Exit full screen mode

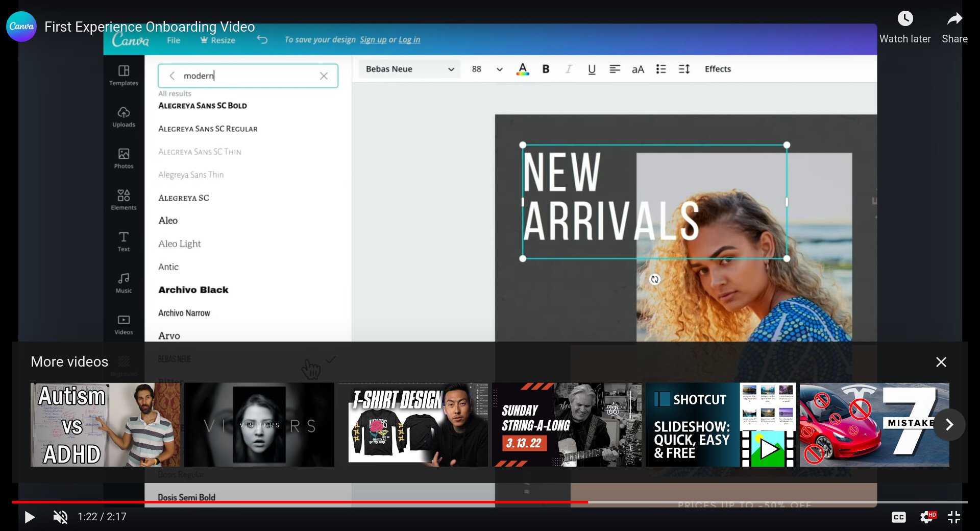[x=953, y=517]
